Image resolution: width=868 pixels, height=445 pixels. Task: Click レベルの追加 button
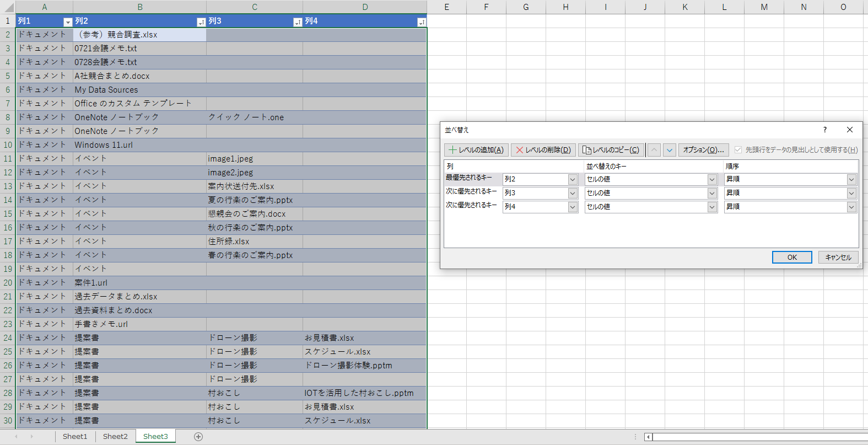tap(476, 150)
